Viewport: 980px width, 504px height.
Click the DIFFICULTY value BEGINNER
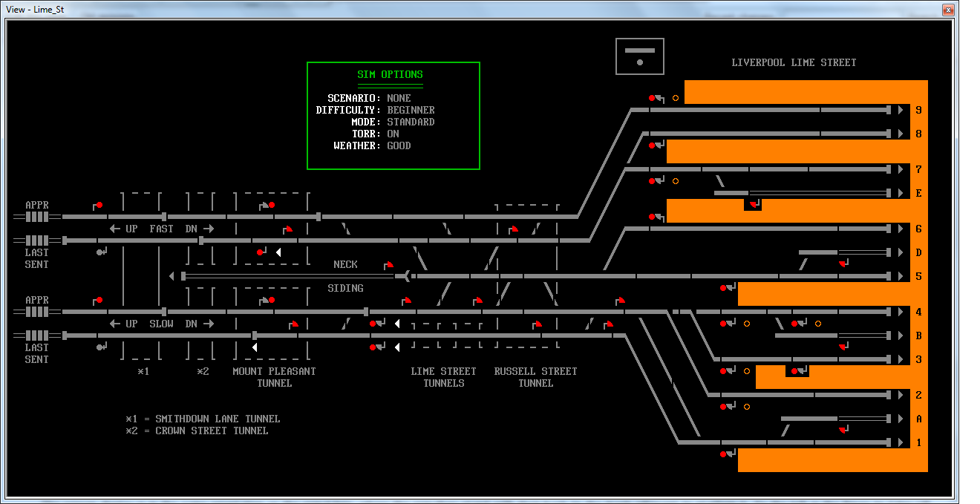tap(411, 110)
